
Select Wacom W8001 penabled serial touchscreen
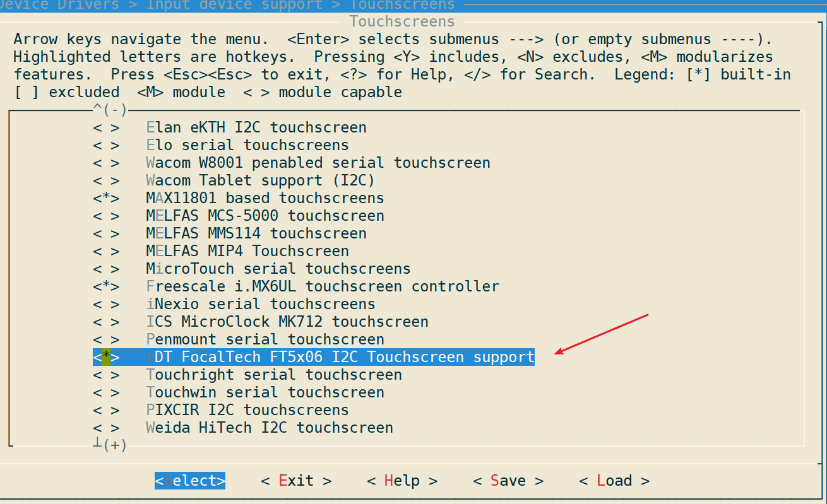(x=318, y=163)
